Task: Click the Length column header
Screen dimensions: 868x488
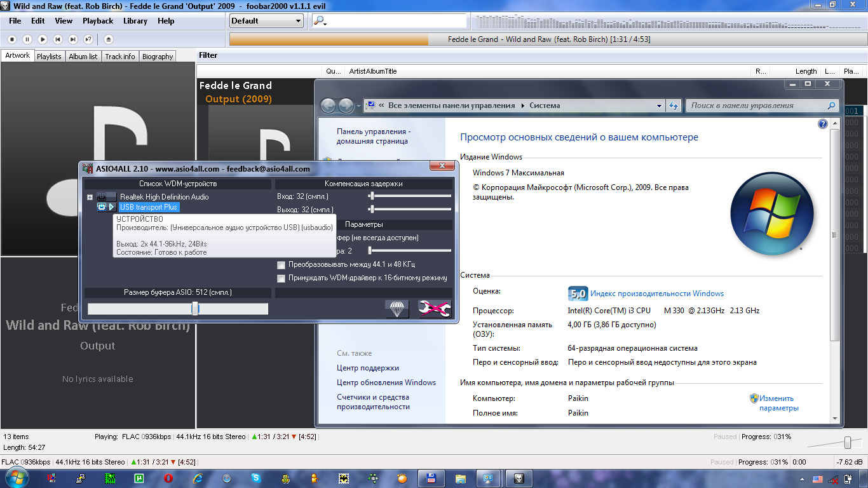Action: point(806,72)
